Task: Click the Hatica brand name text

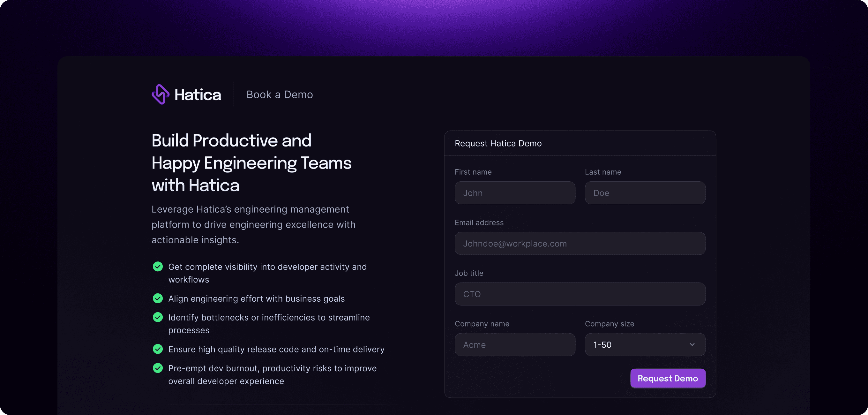Action: coord(198,95)
